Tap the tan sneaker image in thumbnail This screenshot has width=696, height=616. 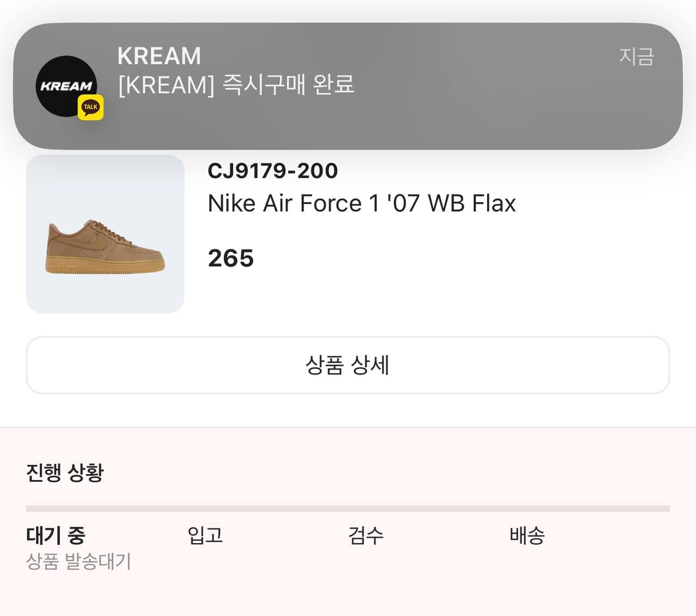[105, 246]
